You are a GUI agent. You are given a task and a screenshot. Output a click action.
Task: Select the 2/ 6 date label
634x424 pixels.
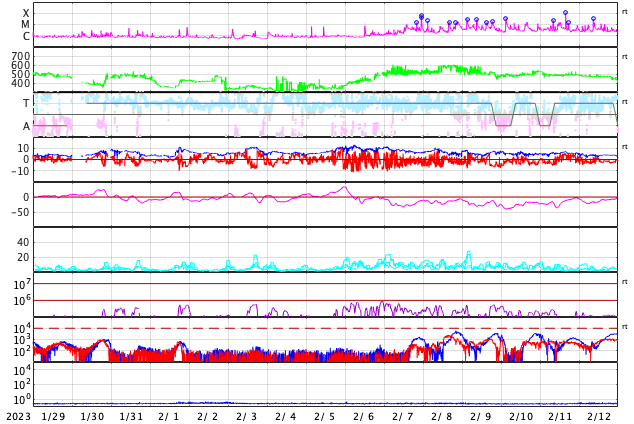click(363, 417)
